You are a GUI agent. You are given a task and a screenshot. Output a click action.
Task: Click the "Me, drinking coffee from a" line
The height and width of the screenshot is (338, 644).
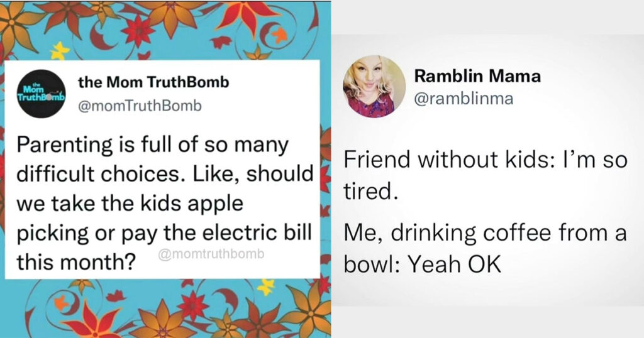click(x=485, y=233)
